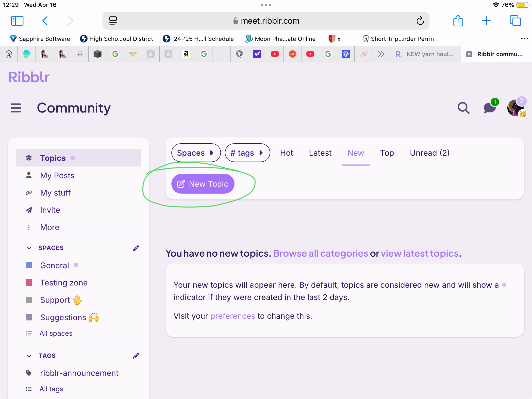532x399 pixels.
Task: Close the Ribblr community tab
Action: (469, 54)
